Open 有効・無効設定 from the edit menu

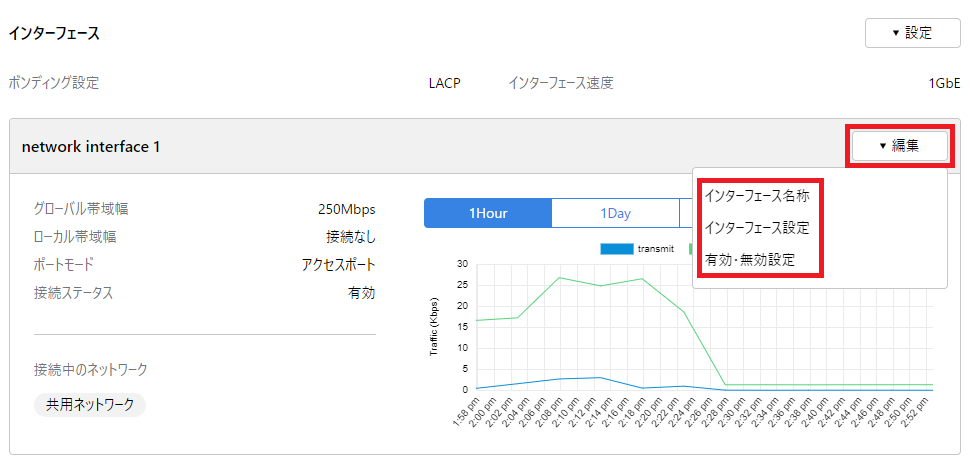click(749, 260)
